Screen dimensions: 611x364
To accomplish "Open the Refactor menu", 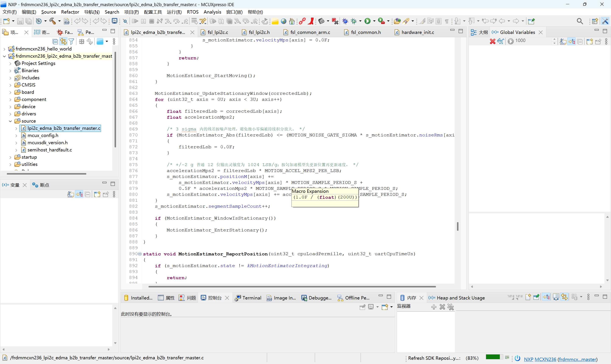I will [70, 12].
